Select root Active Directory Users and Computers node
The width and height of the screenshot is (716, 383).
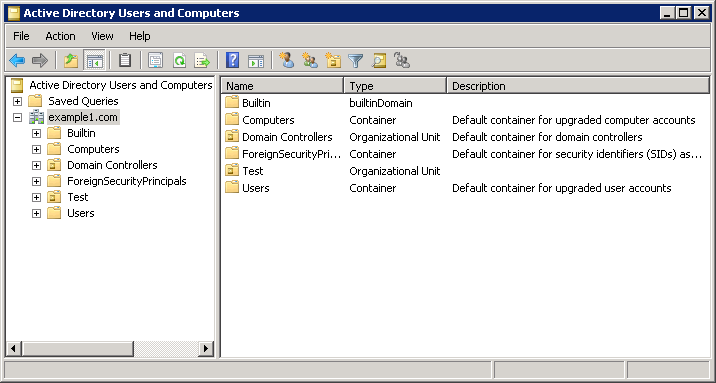pos(121,85)
